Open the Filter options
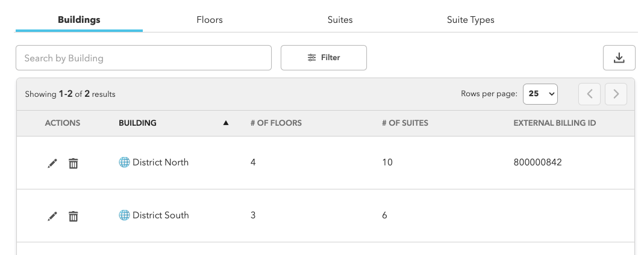 tap(324, 58)
